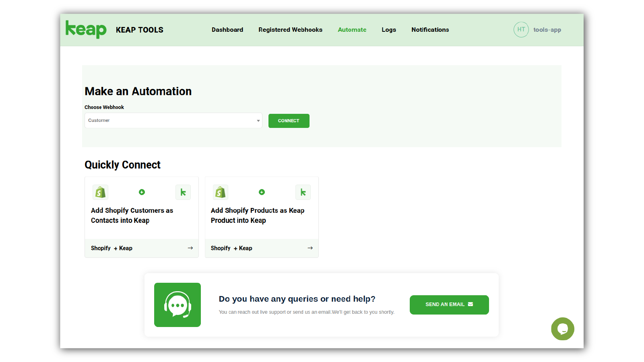644x362 pixels.
Task: Click arrow on Customers as Contacts card
Action: (190, 248)
